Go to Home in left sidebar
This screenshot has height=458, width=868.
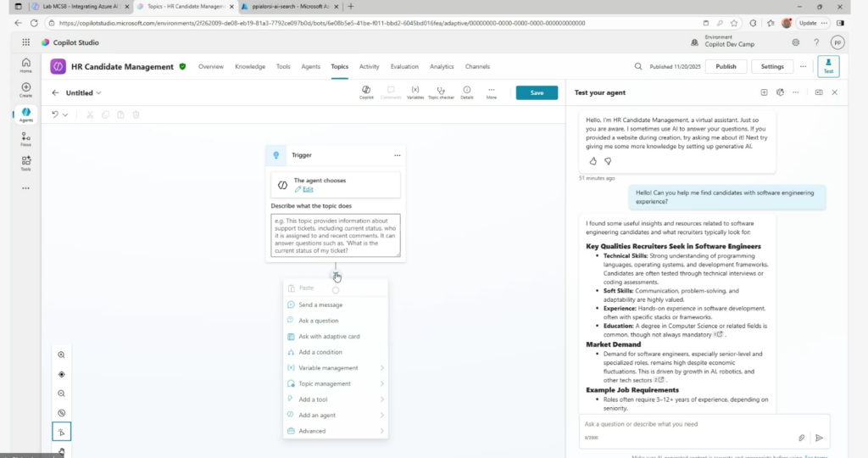(x=26, y=65)
